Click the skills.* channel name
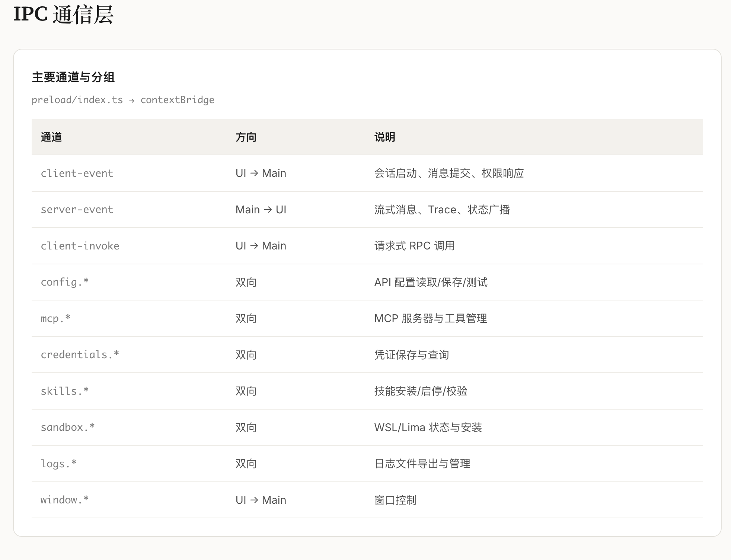The height and width of the screenshot is (560, 731). click(64, 391)
